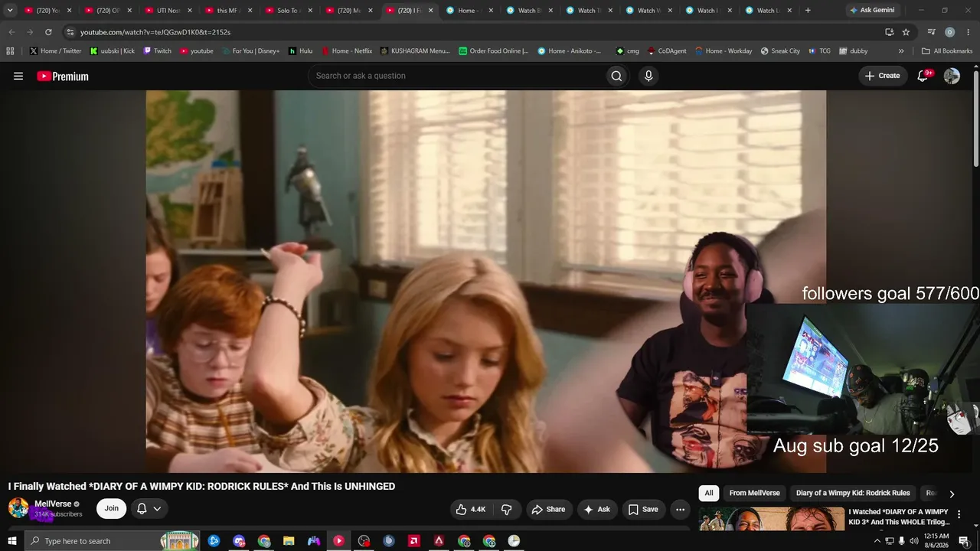Show hidden system tray icons
The image size is (980, 551).
click(877, 541)
